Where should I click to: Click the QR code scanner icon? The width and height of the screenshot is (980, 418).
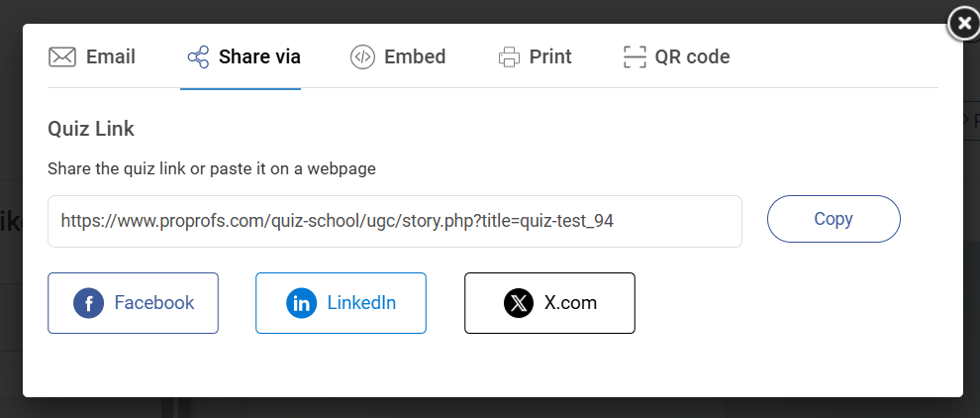[x=635, y=56]
